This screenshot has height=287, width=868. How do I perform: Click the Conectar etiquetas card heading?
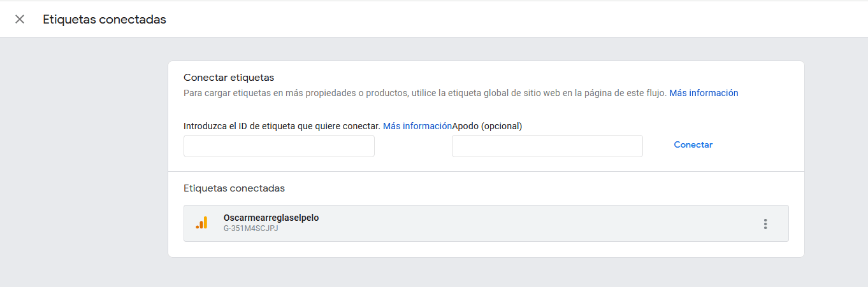(229, 78)
